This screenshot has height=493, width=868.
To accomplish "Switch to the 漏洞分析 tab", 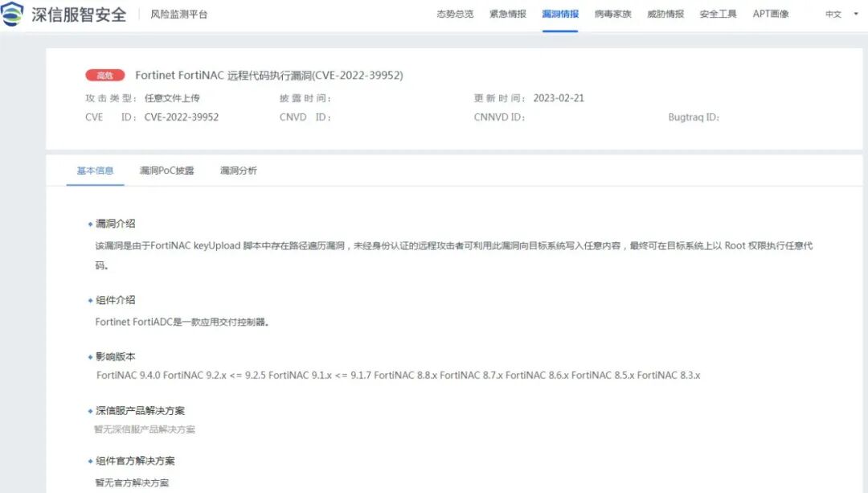I will 239,170.
